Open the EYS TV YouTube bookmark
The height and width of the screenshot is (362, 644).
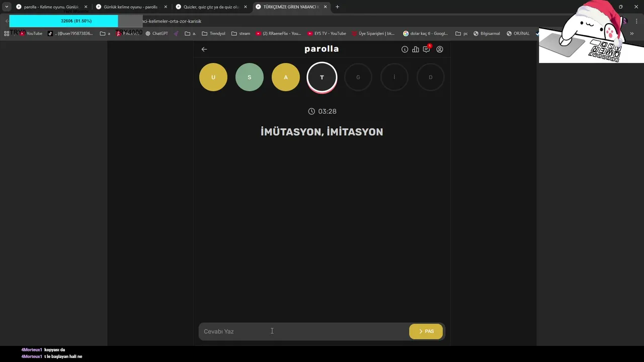[327, 34]
